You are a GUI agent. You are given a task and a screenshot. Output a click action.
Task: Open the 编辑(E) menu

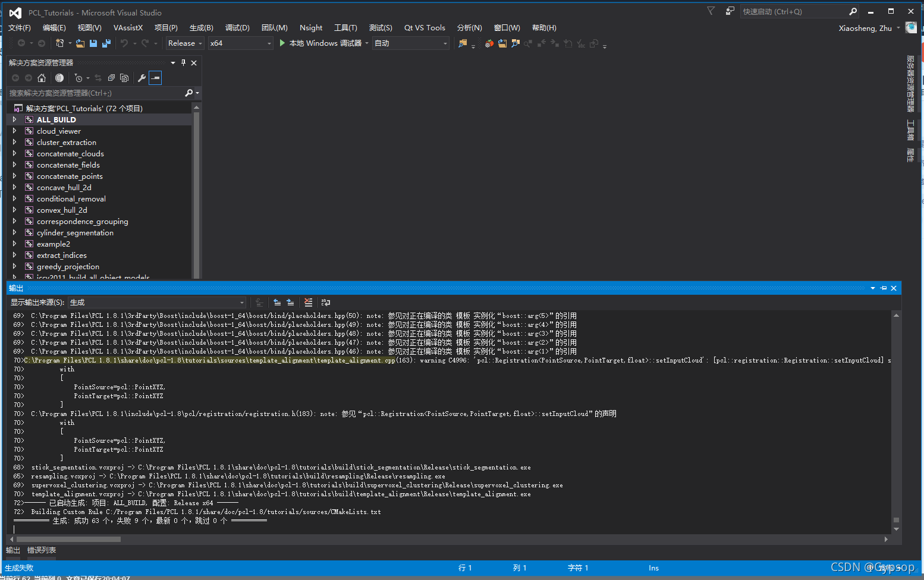point(54,28)
